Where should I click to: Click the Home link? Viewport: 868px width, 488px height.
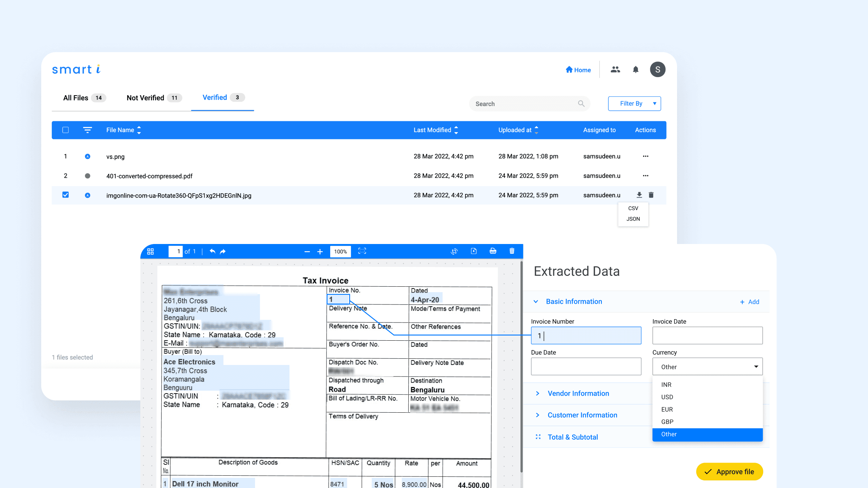(578, 70)
